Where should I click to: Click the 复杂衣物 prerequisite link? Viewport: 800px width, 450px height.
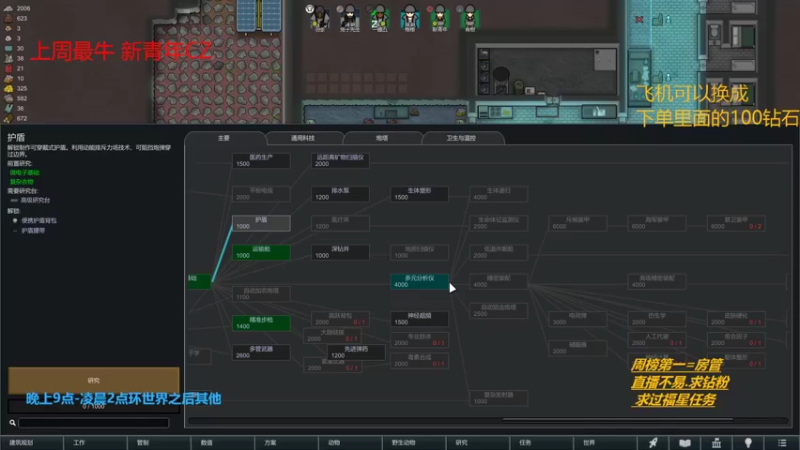tap(21, 181)
